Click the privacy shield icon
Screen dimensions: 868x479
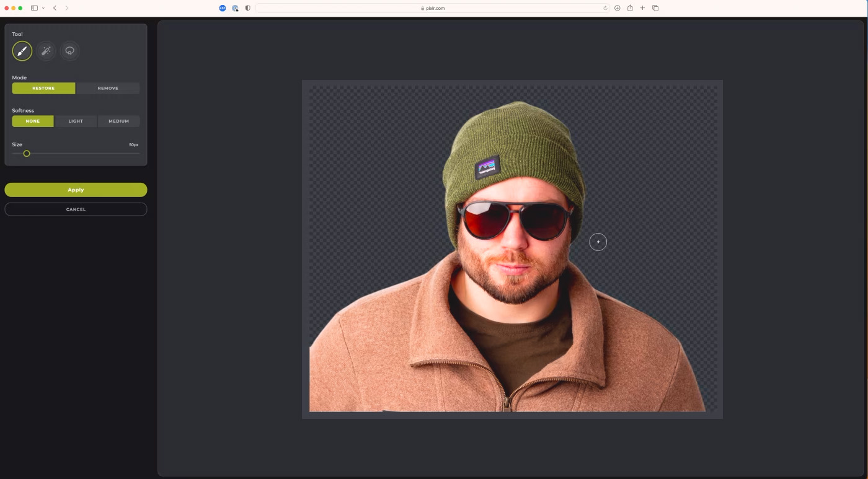(x=248, y=8)
